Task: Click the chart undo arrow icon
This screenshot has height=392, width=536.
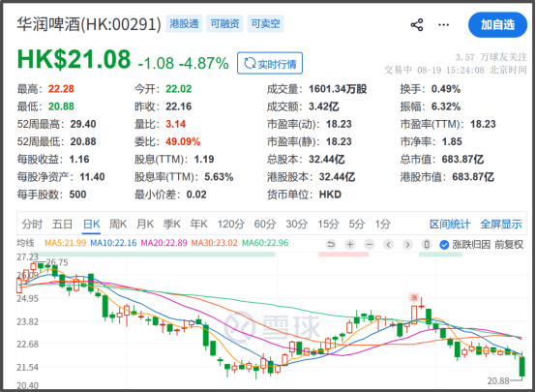Action: pos(331,244)
